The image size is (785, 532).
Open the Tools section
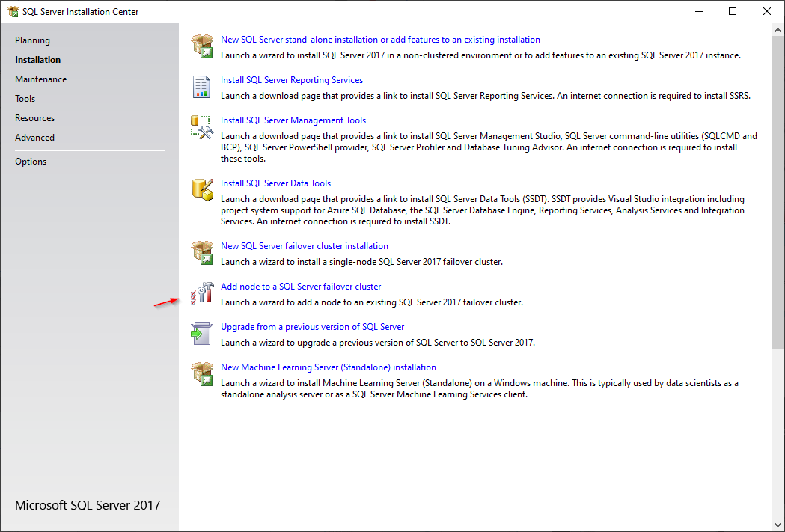pyautogui.click(x=25, y=99)
